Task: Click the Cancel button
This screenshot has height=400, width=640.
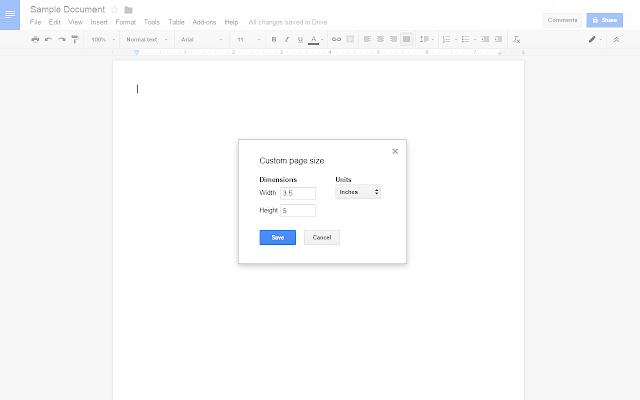Action: point(322,237)
